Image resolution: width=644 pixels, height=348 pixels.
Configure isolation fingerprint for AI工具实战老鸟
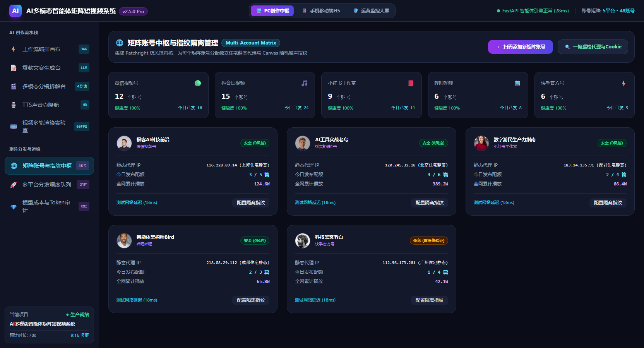pos(430,203)
